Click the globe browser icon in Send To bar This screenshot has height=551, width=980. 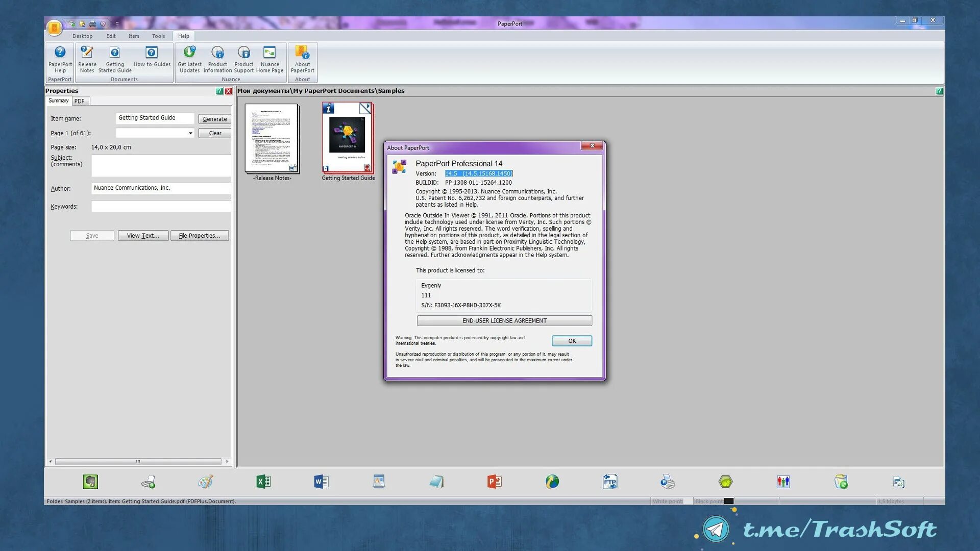click(552, 482)
